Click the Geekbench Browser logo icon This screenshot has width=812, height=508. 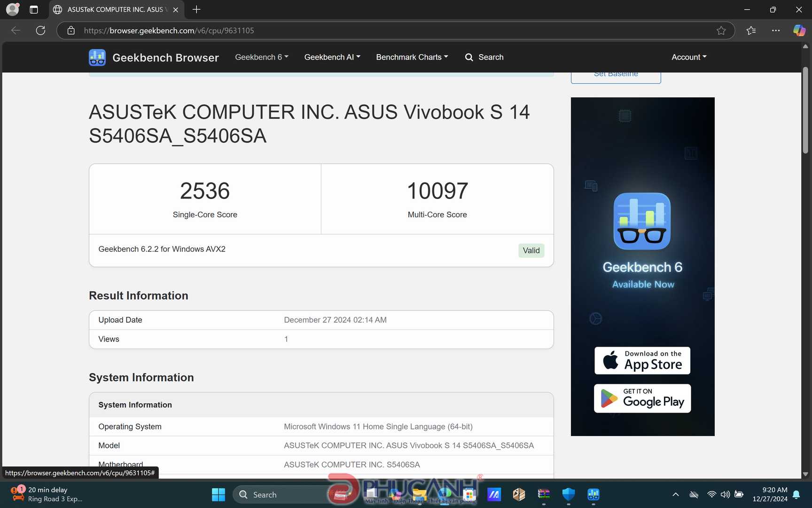[x=97, y=57]
